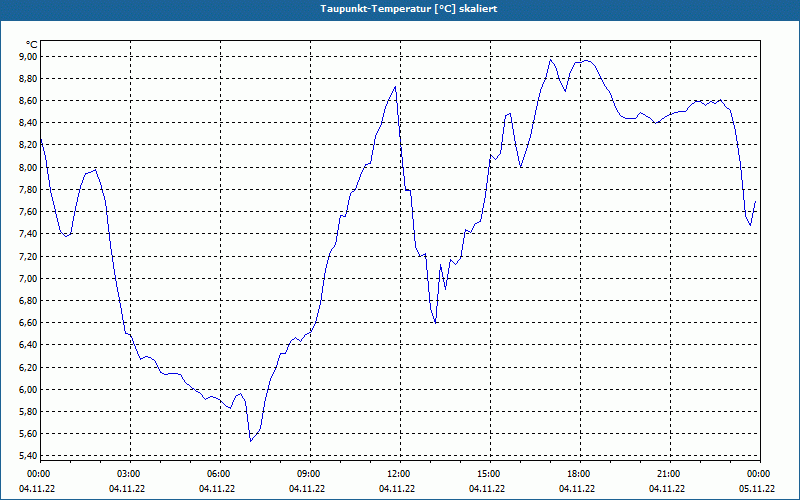Click the 21:00 time label
Image resolution: width=800 pixels, height=500 pixels.
(x=669, y=474)
